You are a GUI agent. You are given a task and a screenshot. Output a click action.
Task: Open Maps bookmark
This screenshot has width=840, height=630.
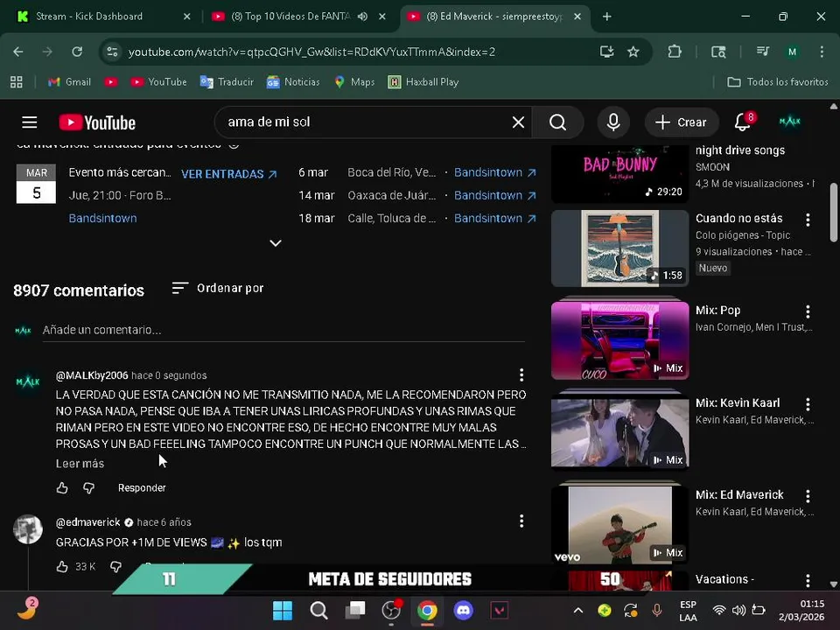[354, 82]
